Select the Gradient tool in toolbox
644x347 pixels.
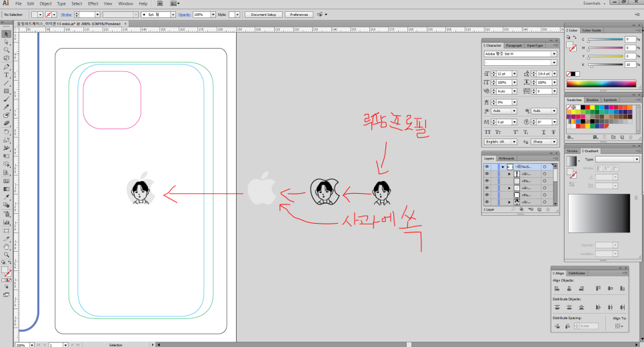[x=6, y=189]
